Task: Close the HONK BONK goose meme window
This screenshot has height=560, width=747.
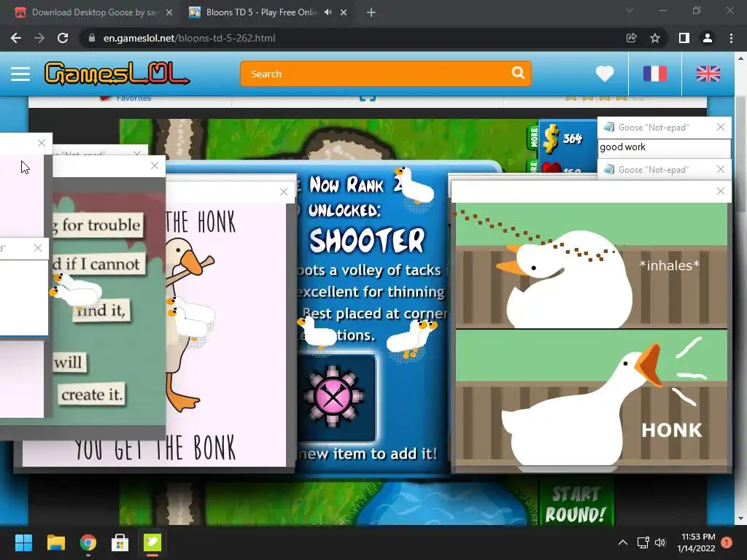Action: [284, 192]
